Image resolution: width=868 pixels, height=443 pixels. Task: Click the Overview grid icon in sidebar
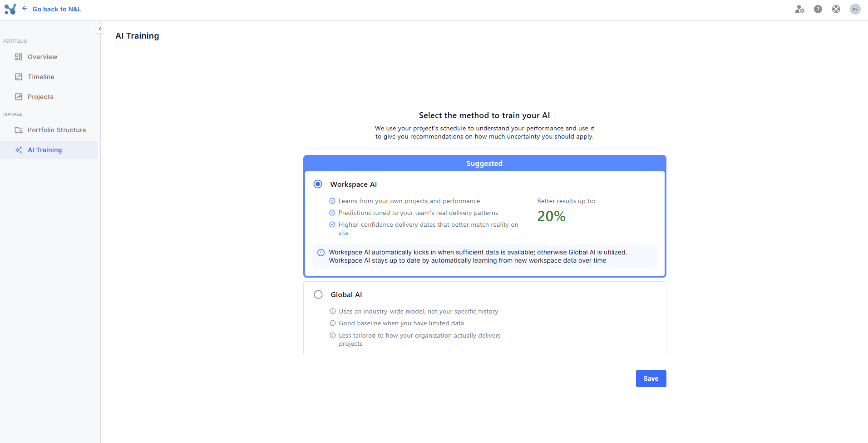pos(19,57)
